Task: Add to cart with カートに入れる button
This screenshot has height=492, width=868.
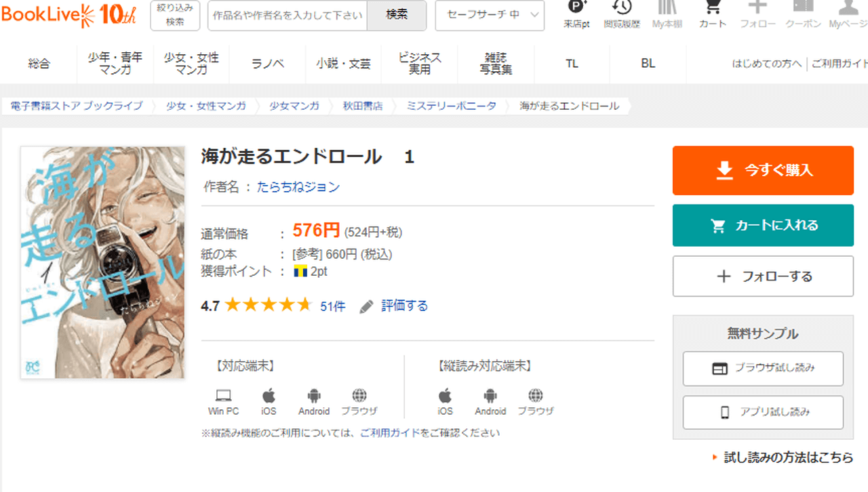Action: pyautogui.click(x=763, y=225)
